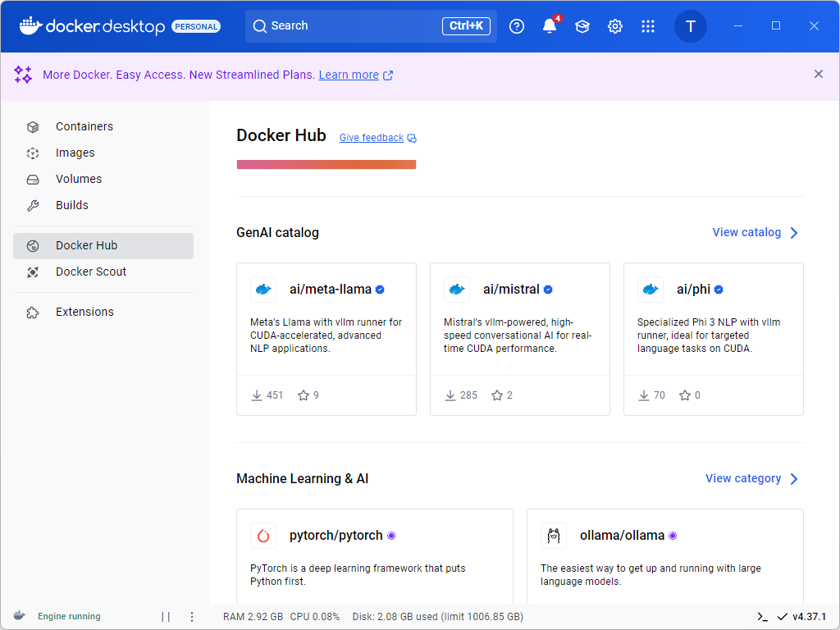The width and height of the screenshot is (840, 630).
Task: Select the Builds wrench icon
Action: [32, 205]
